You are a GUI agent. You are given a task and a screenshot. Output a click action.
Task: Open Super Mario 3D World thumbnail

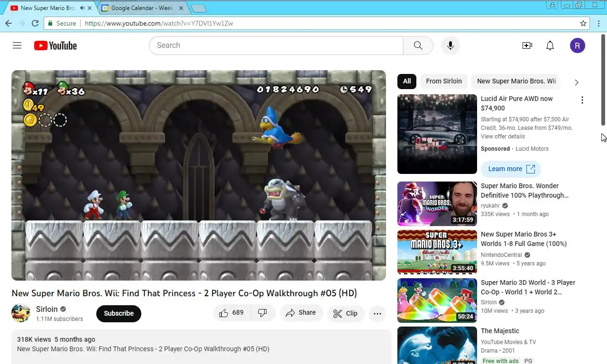[437, 300]
